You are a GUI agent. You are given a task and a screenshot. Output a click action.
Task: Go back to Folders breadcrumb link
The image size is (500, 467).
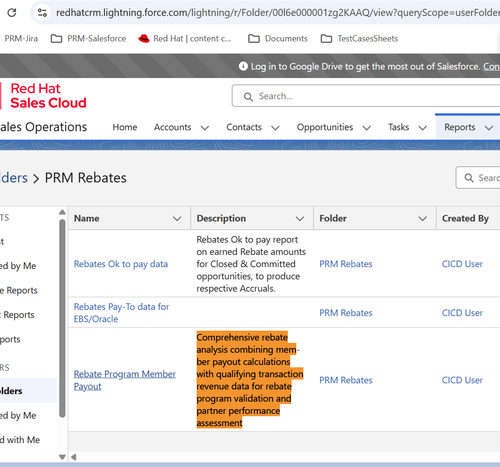(14, 178)
